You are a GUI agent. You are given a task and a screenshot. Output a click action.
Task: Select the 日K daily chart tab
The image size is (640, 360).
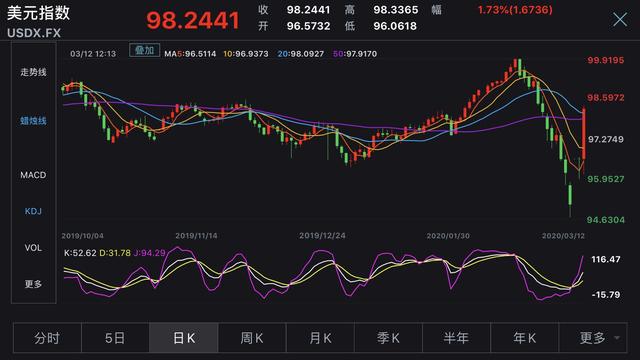(x=184, y=338)
